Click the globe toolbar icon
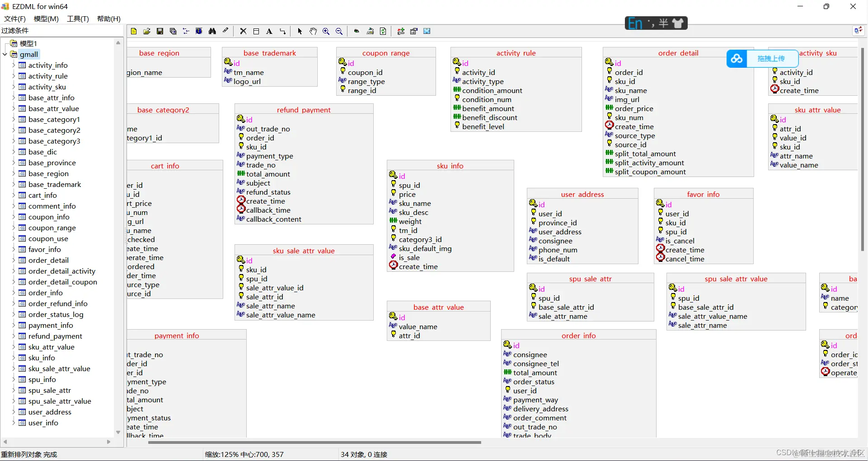 pyautogui.click(x=199, y=31)
